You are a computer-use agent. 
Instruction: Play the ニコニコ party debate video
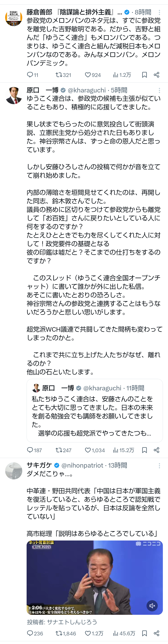tap(95, 577)
